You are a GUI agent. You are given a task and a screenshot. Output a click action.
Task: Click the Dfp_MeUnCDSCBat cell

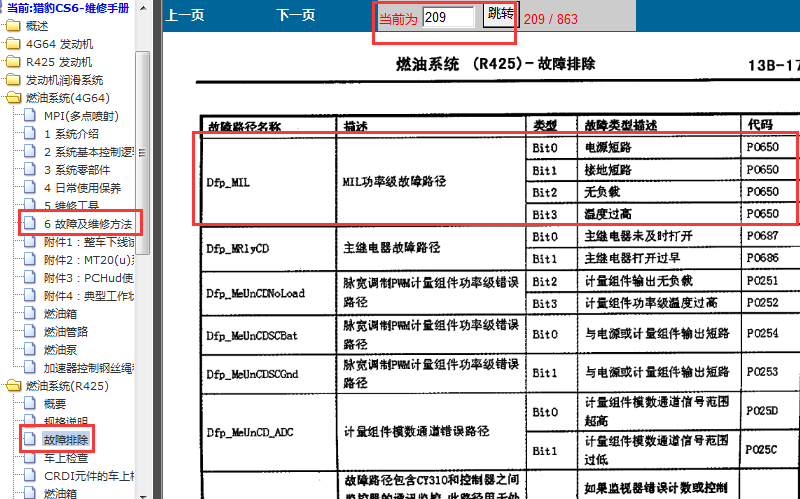click(269, 335)
